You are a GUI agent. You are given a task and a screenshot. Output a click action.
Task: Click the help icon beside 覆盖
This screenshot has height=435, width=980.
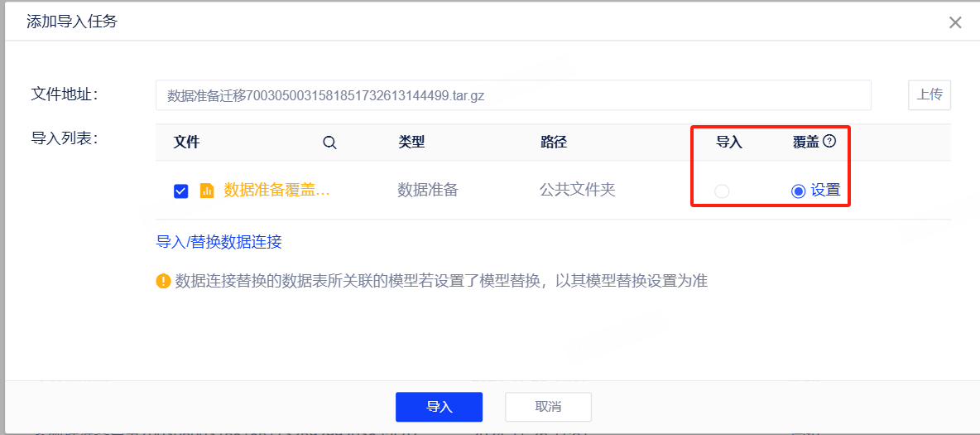click(829, 142)
